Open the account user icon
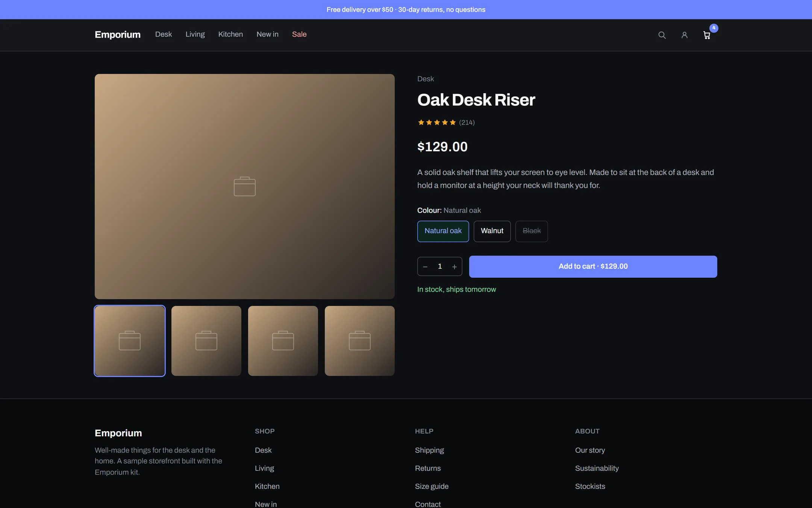 tap(685, 35)
